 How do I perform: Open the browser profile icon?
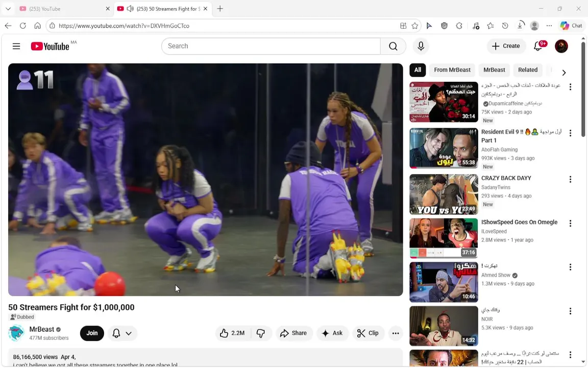(534, 26)
